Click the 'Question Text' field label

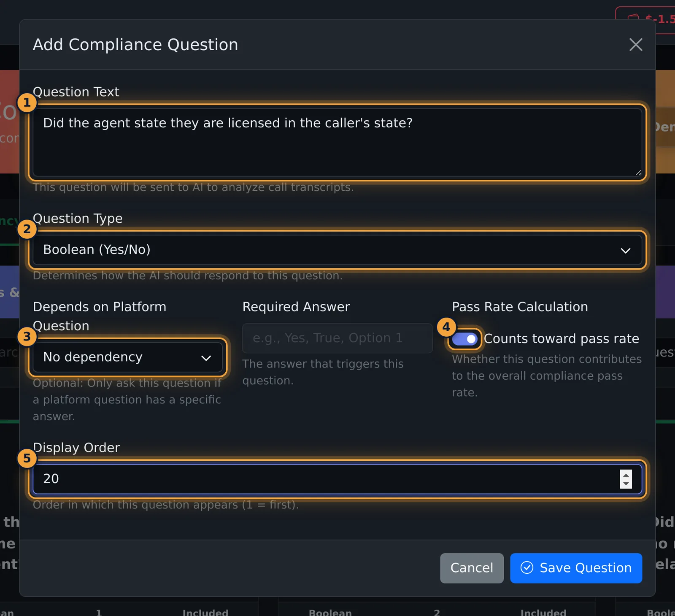pyautogui.click(x=76, y=92)
